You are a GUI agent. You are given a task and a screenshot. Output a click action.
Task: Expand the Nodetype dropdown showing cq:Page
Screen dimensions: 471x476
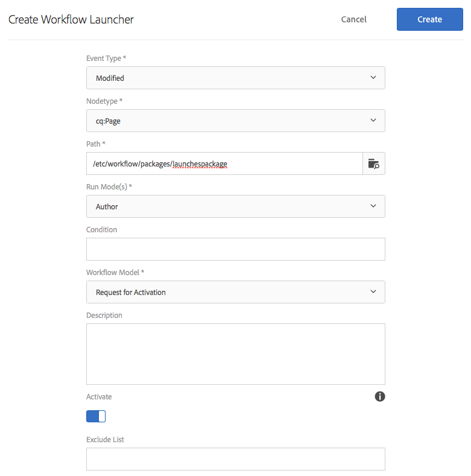tap(235, 121)
